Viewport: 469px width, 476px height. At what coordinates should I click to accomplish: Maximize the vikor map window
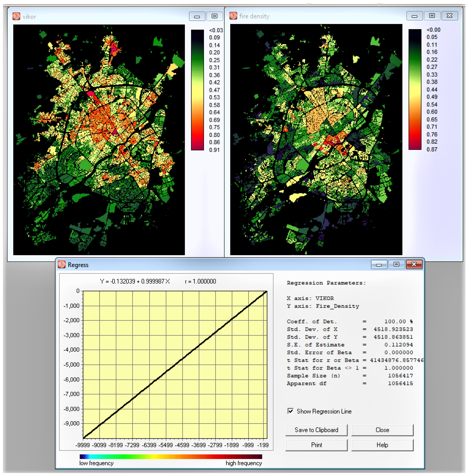tap(214, 16)
